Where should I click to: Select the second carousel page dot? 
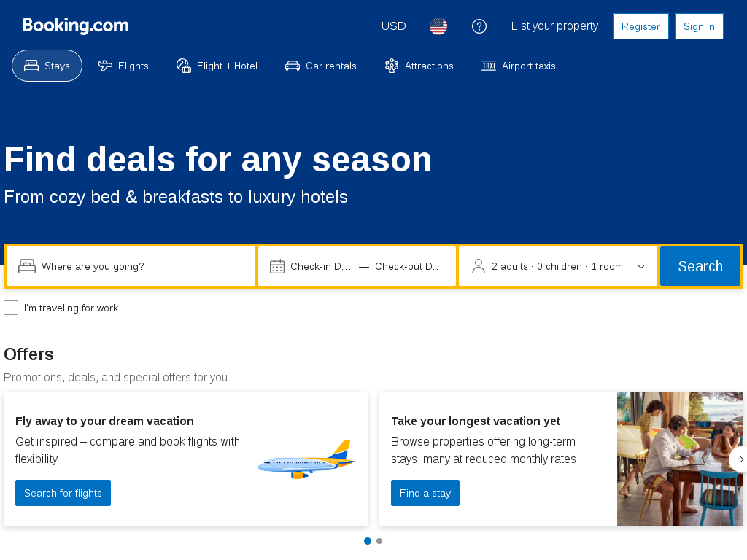(x=379, y=541)
